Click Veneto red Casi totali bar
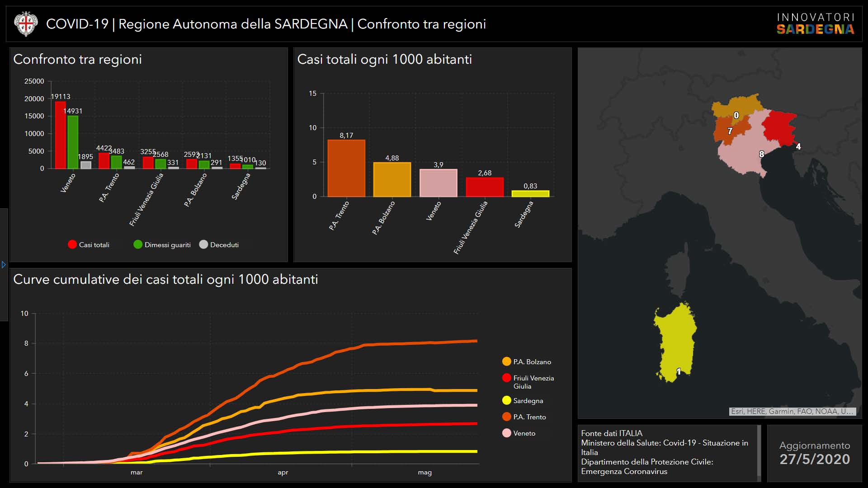This screenshot has width=868, height=488. click(x=61, y=135)
